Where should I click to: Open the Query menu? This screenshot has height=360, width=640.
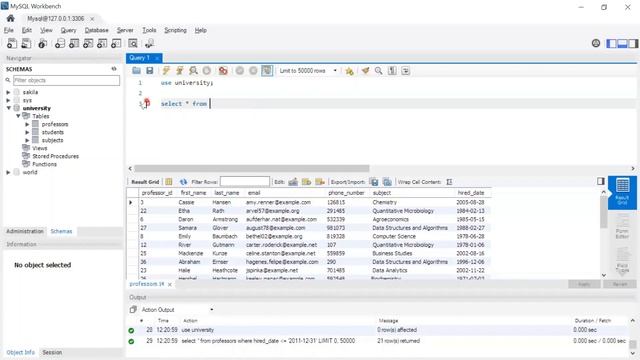click(68, 30)
